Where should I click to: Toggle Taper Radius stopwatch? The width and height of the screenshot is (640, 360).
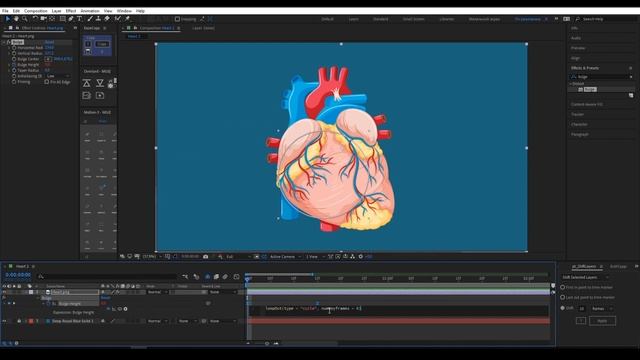tap(14, 71)
